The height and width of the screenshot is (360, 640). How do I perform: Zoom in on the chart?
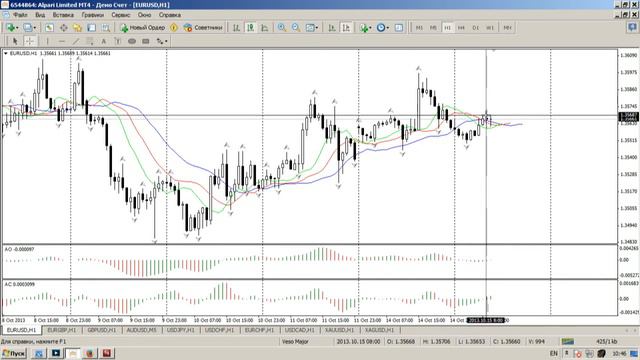click(x=282, y=28)
